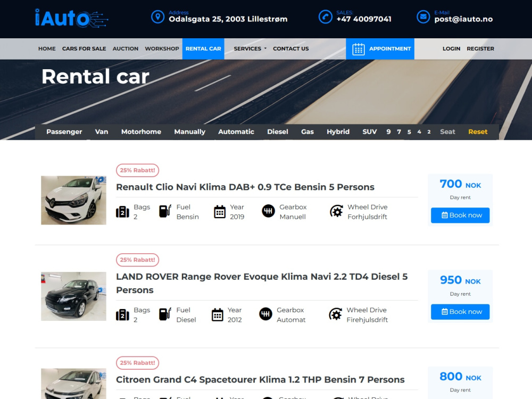This screenshot has height=399, width=532.
Task: Filter rentals by Passenger
Action: (x=64, y=131)
